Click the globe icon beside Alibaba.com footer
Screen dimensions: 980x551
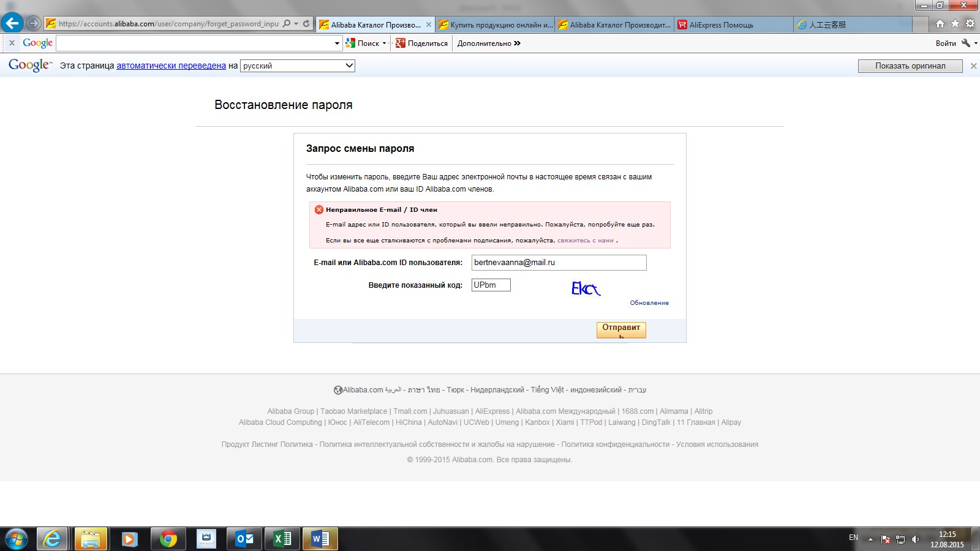337,390
